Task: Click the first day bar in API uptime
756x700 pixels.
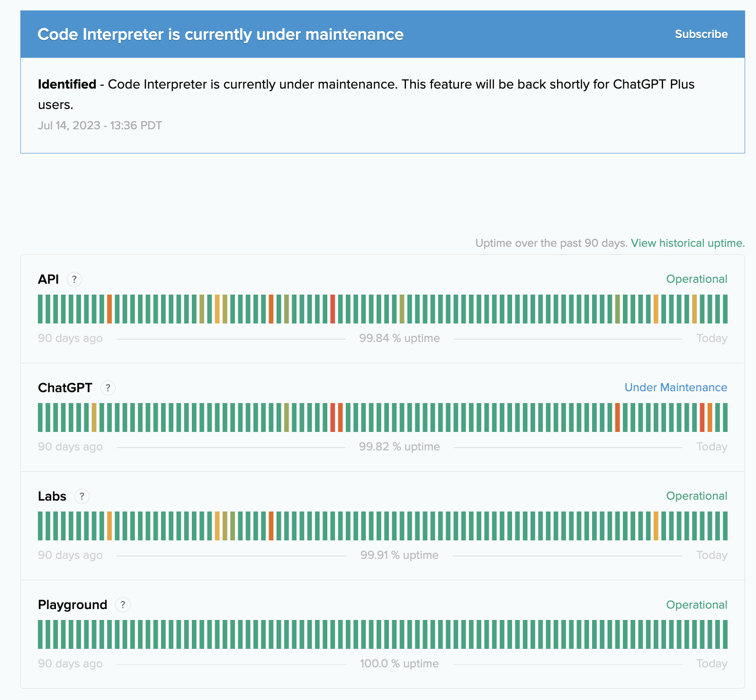Action: 40,309
